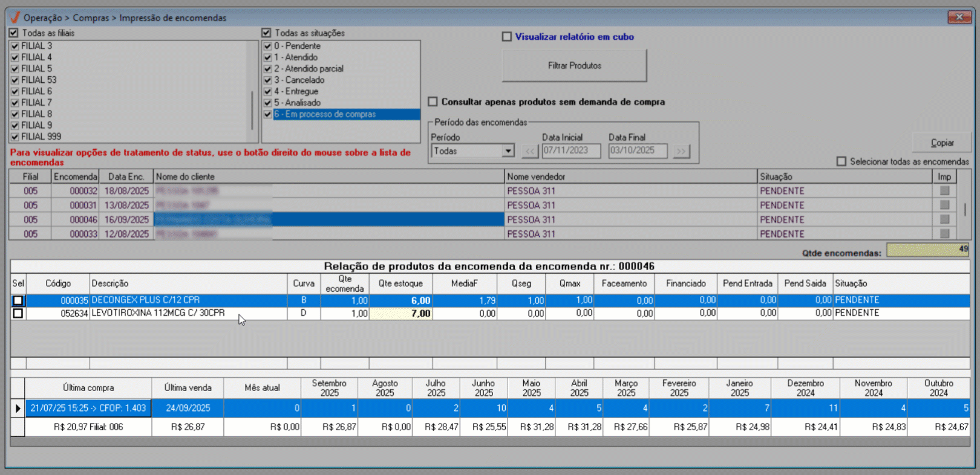Click Imp indicator for order 000046
980x475 pixels.
pyautogui.click(x=944, y=220)
